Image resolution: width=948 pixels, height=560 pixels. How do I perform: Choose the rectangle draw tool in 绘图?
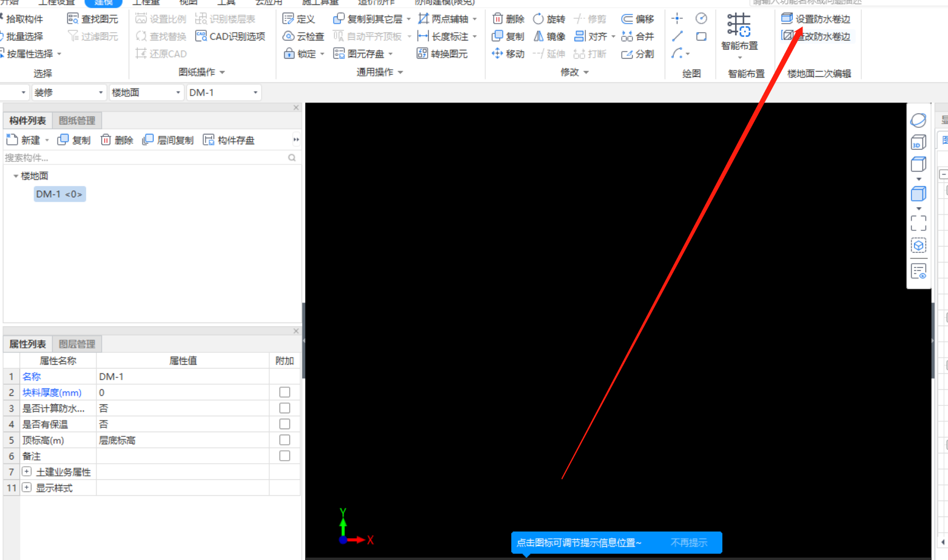pos(701,36)
